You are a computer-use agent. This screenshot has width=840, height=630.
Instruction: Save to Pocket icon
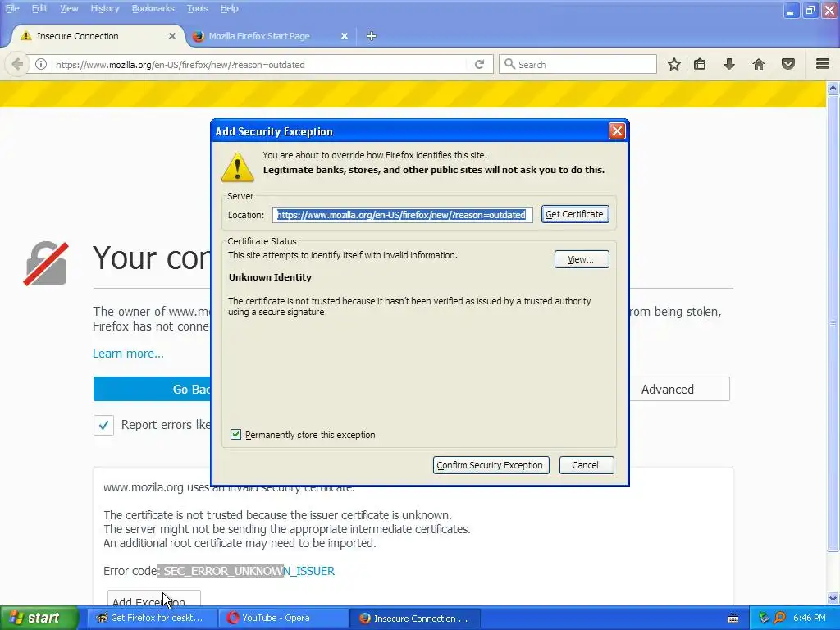click(788, 64)
